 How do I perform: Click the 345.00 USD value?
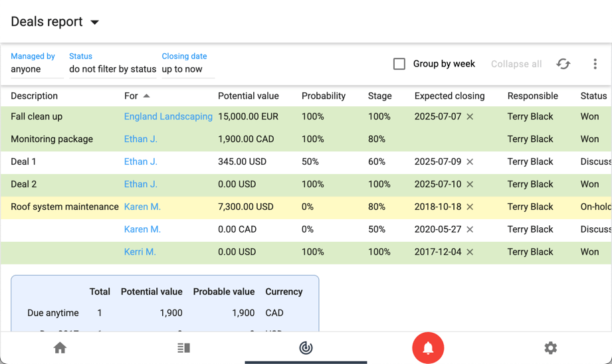click(x=242, y=162)
